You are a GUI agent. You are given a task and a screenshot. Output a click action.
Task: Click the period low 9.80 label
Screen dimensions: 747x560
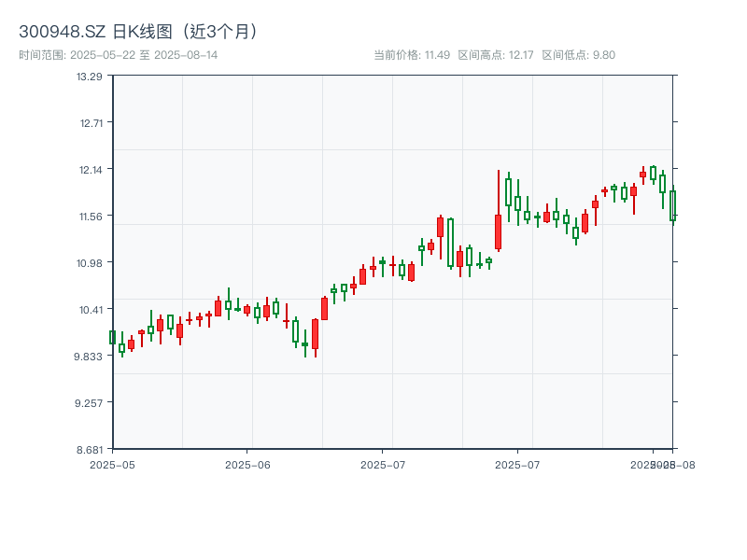pyautogui.click(x=579, y=55)
